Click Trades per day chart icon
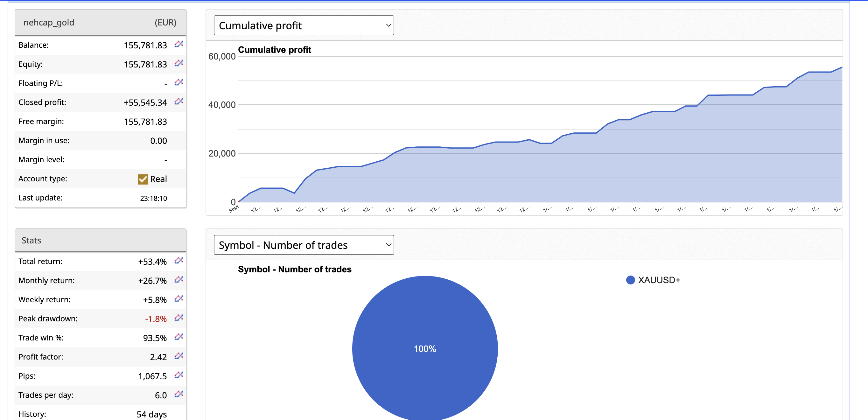 (178, 394)
